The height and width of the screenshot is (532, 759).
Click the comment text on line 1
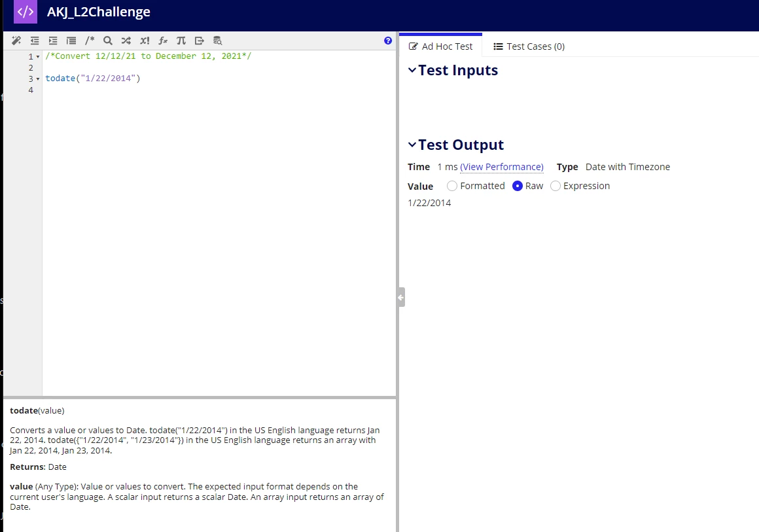tap(148, 56)
